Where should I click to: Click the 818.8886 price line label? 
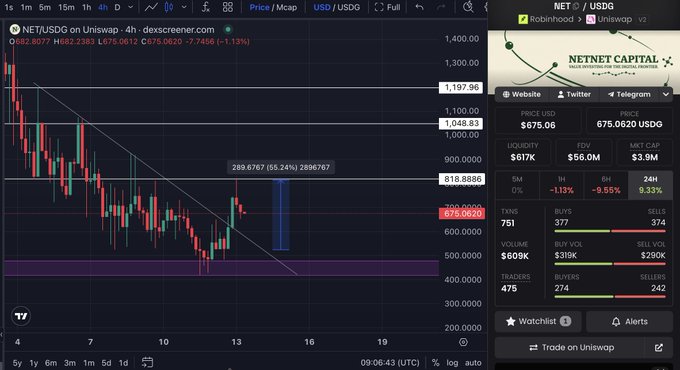(462, 179)
